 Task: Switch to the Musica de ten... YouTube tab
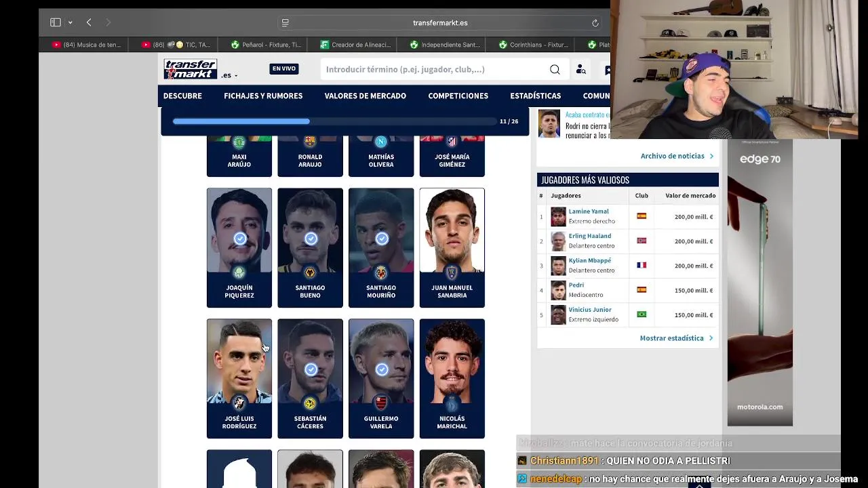tap(87, 45)
